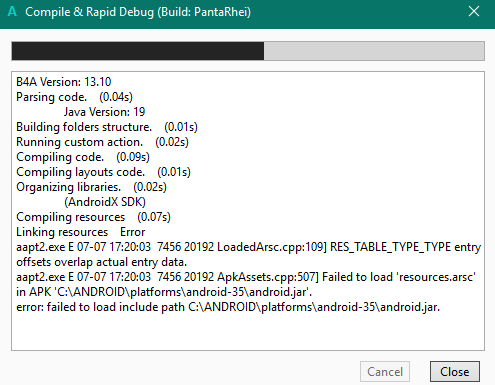This screenshot has width=495, height=385.
Task: Select the B4A Version: 13.10 log line
Action: coord(64,82)
